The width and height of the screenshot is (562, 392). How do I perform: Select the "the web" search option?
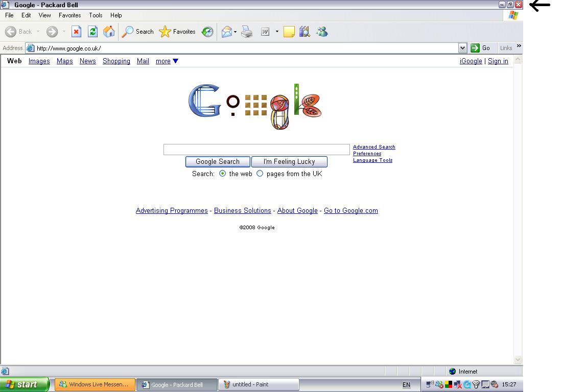tap(223, 174)
